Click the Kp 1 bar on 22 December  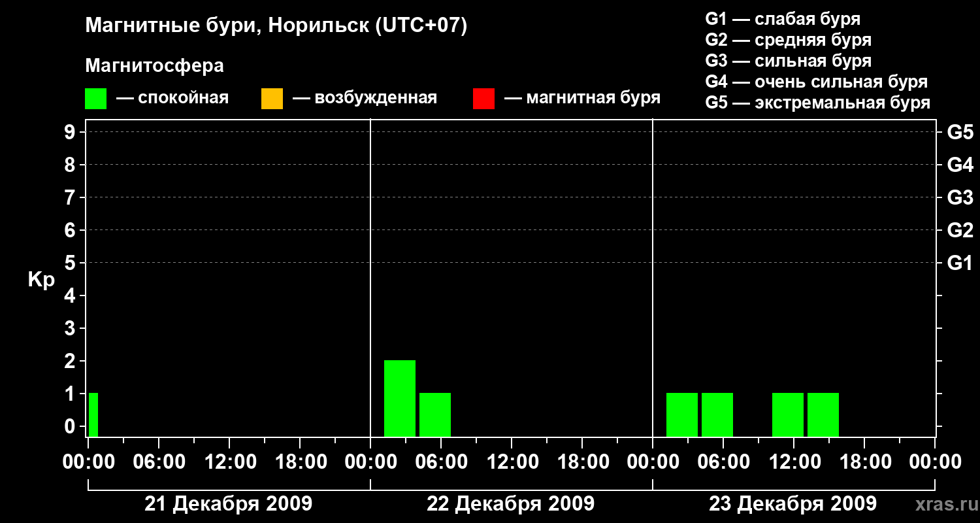point(435,415)
